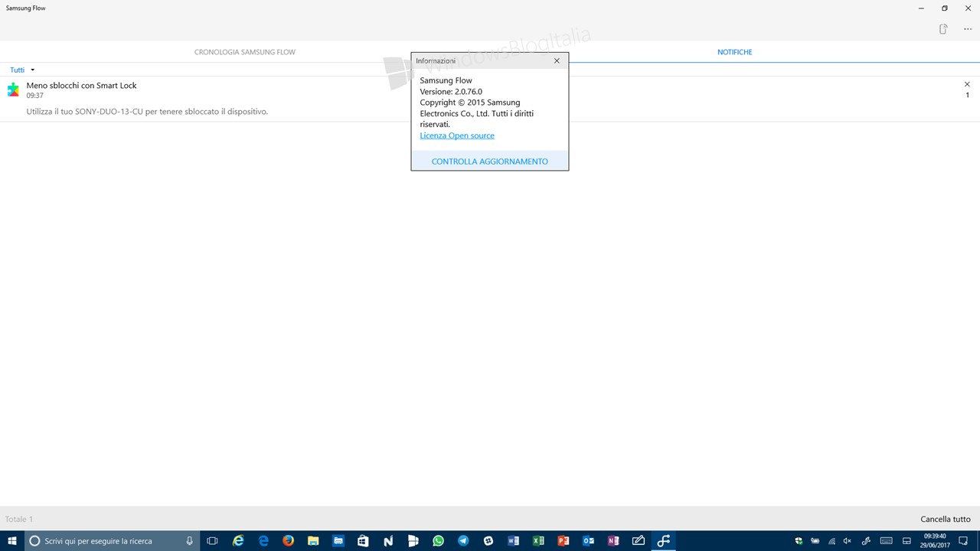Switch to the Notifiche tab
The height and width of the screenshot is (551, 980).
point(735,52)
